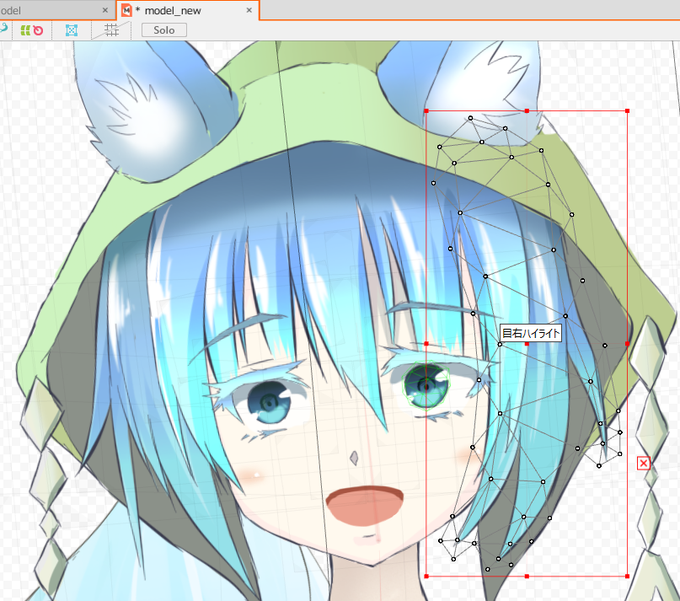Switch to the model_new document tab
680x601 pixels.
tap(187, 10)
